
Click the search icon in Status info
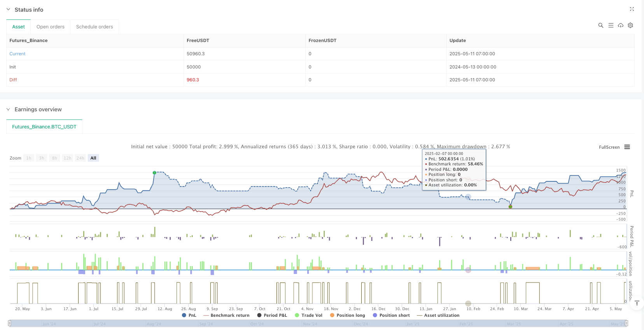(x=600, y=25)
